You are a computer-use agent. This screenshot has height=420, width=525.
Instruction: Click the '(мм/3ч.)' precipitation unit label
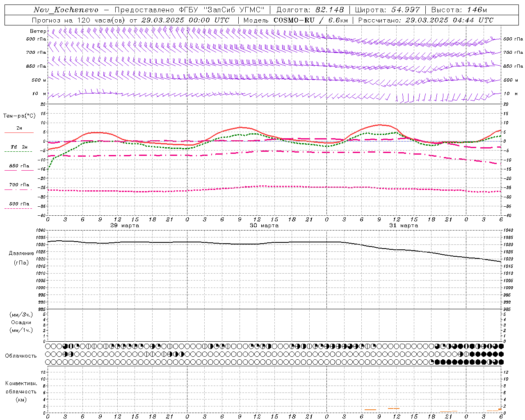pos(21,315)
